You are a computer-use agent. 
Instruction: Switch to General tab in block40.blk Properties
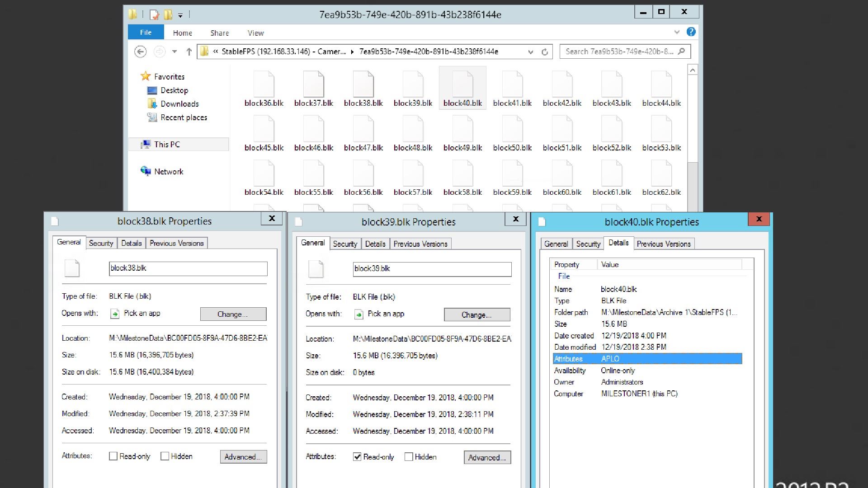(x=556, y=244)
